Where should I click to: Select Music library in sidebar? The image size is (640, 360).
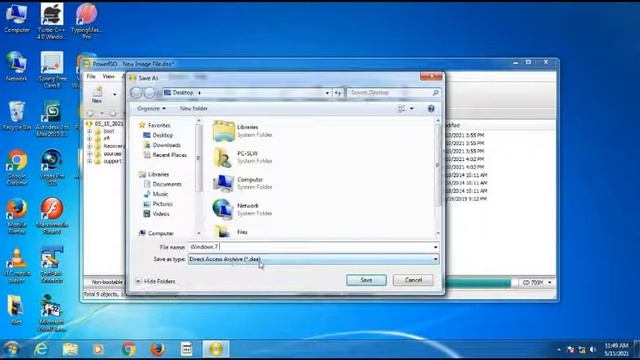[156, 194]
